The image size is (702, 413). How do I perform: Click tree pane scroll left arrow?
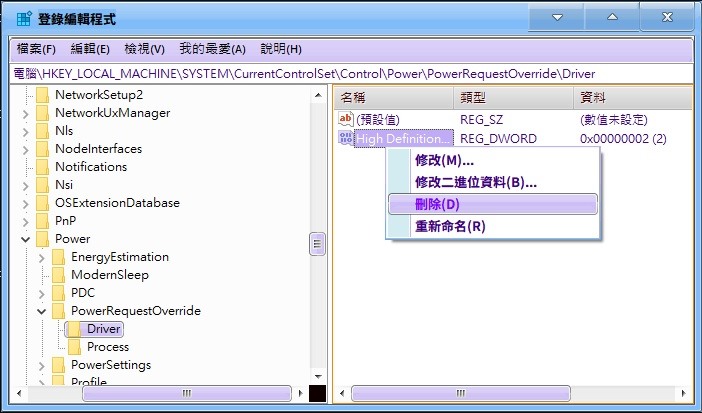pyautogui.click(x=19, y=393)
